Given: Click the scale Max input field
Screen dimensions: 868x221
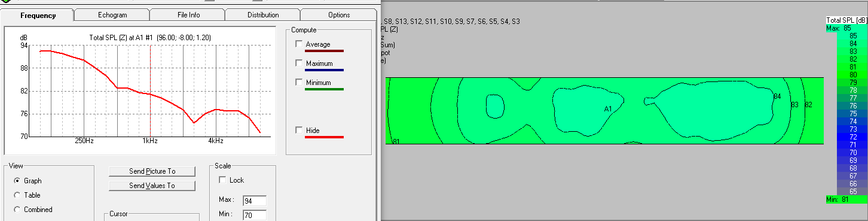Looking at the screenshot, I should (254, 201).
